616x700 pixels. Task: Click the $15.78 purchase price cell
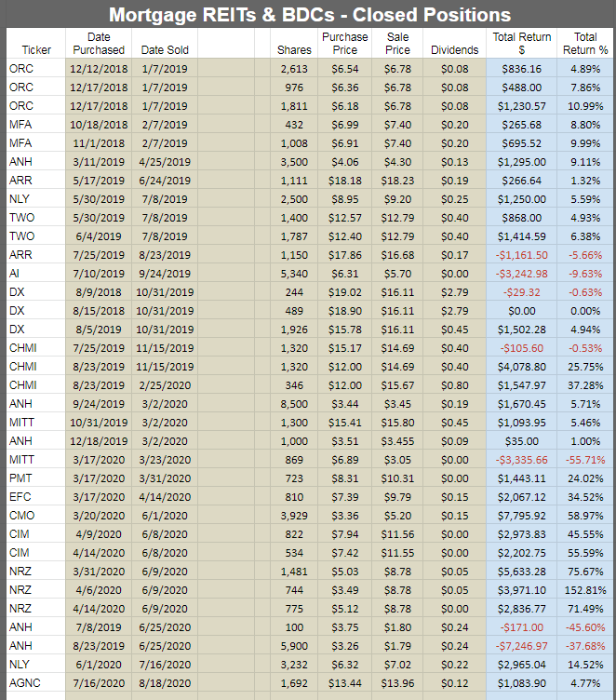[344, 330]
